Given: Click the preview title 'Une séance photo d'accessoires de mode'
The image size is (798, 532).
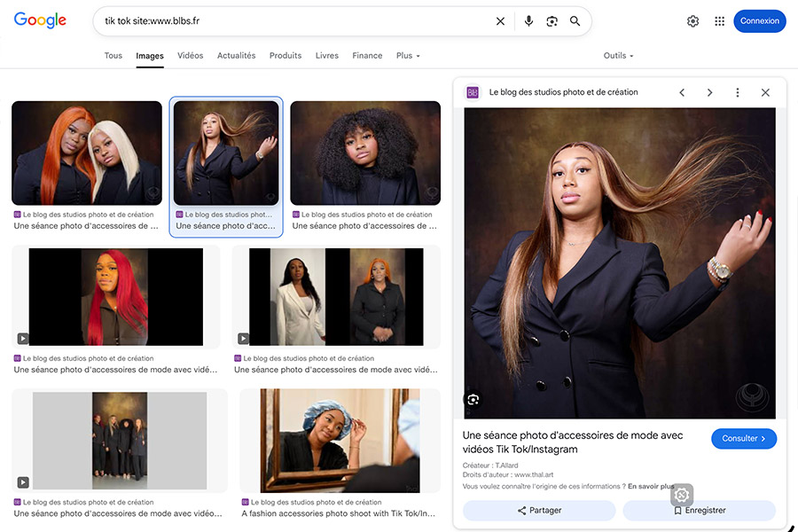Looking at the screenshot, I should pyautogui.click(x=573, y=442).
